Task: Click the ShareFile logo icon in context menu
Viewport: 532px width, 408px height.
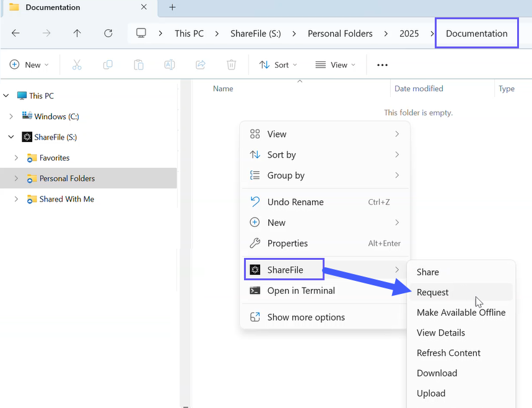Action: coord(255,270)
